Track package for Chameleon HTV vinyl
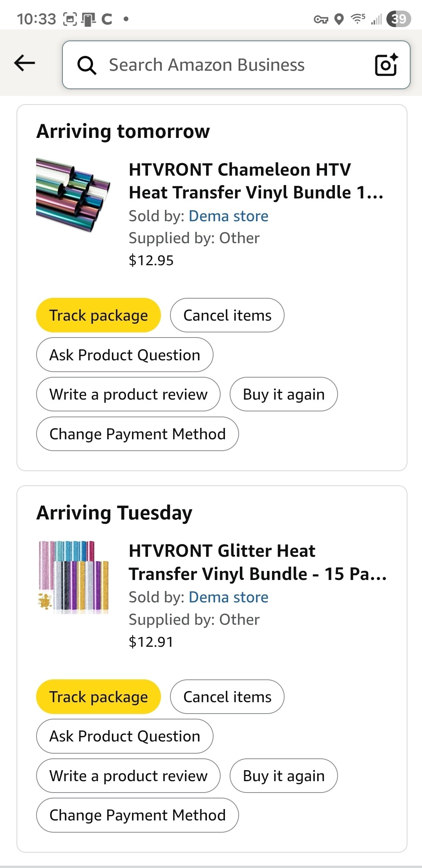 [99, 315]
